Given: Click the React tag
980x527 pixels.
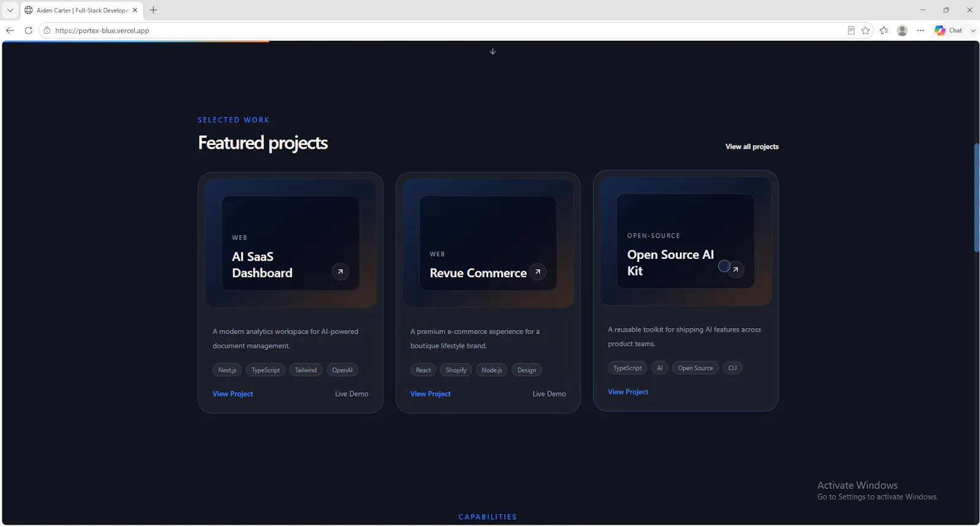Looking at the screenshot, I should tap(423, 370).
